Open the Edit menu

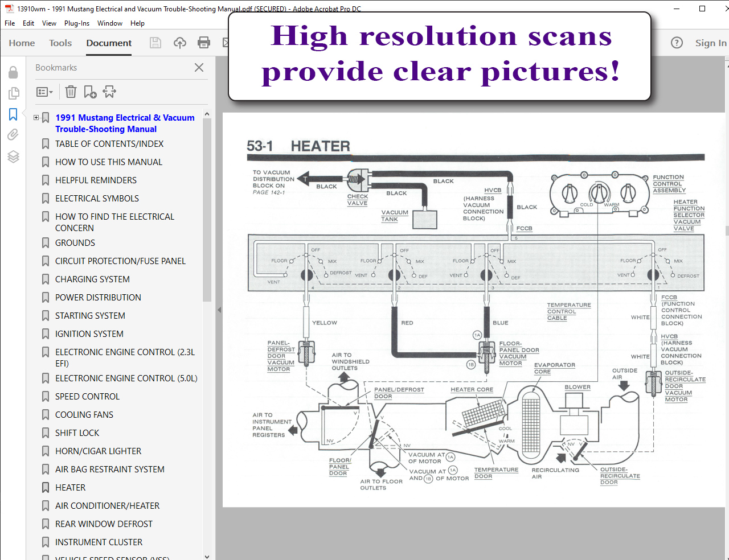(28, 23)
